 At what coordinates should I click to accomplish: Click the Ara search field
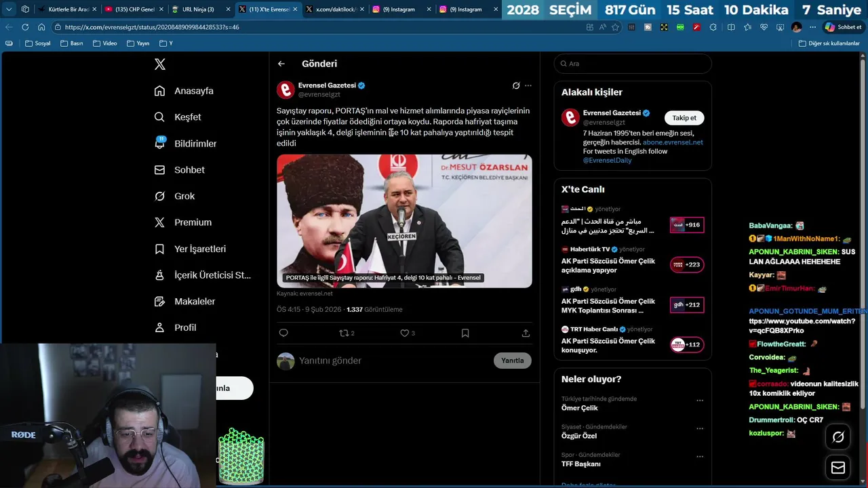[633, 64]
